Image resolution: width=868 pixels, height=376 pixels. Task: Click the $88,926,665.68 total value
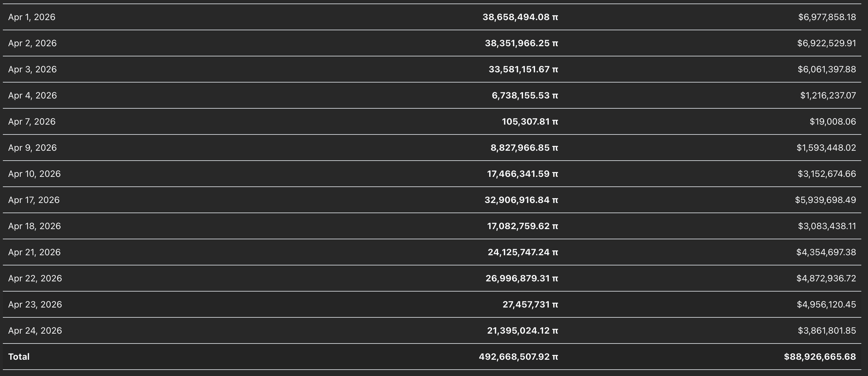[x=820, y=357]
